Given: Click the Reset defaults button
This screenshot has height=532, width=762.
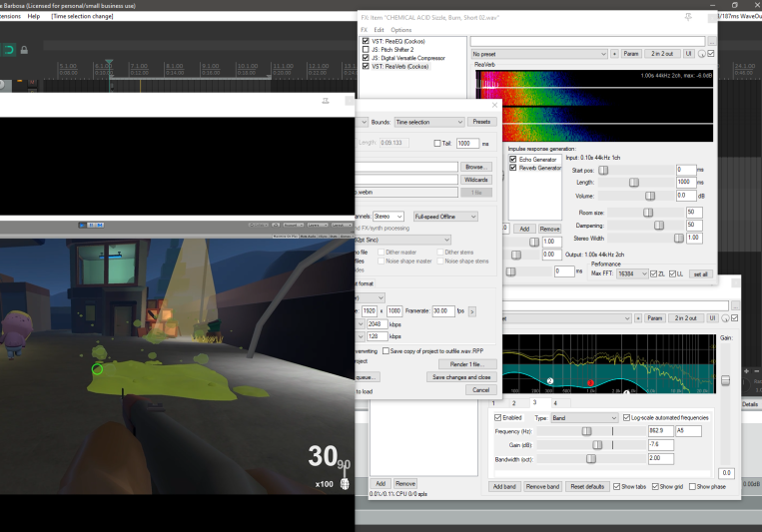Looking at the screenshot, I should [x=587, y=486].
